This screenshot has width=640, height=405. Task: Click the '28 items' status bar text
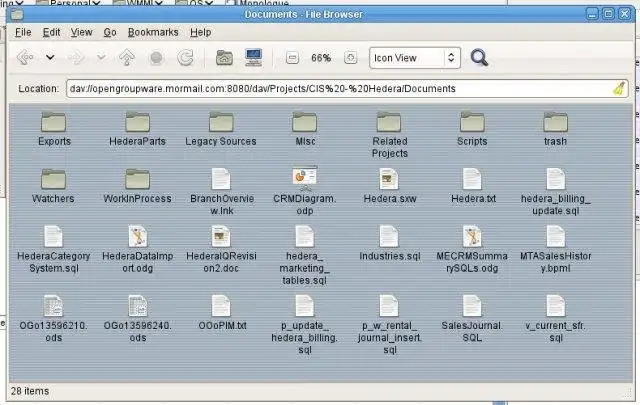tap(30, 391)
